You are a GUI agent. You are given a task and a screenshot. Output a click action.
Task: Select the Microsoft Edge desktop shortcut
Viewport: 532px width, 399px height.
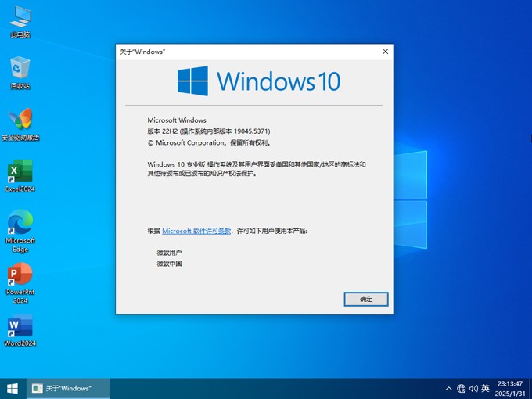pyautogui.click(x=20, y=232)
